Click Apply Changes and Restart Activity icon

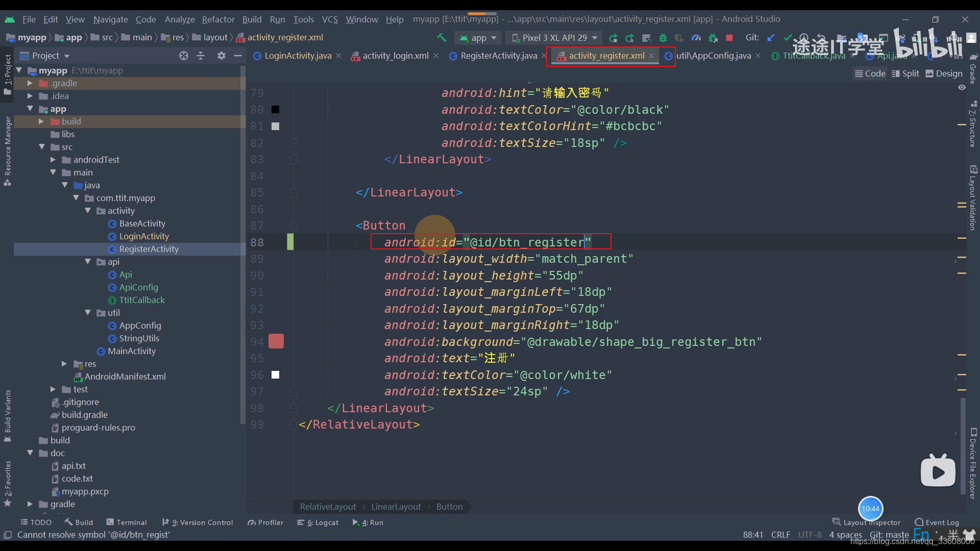click(630, 38)
